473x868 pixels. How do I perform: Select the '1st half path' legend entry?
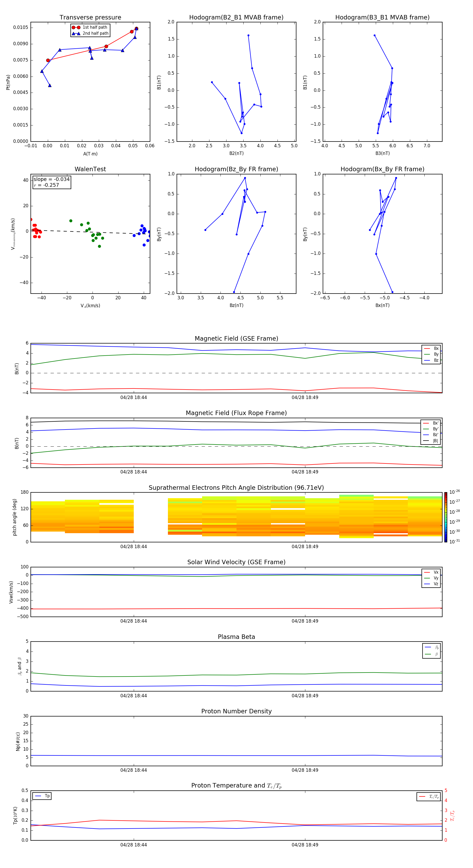coord(90,27)
